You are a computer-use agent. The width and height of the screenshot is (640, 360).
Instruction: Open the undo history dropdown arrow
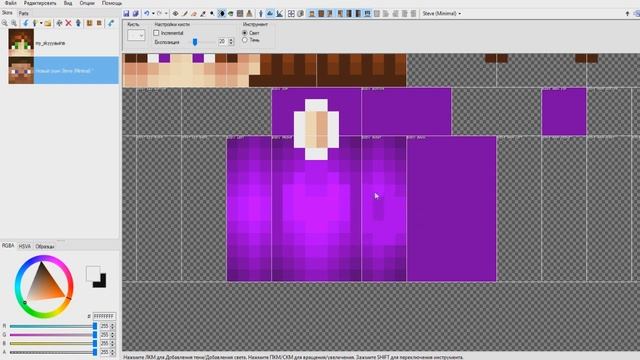[153, 13]
